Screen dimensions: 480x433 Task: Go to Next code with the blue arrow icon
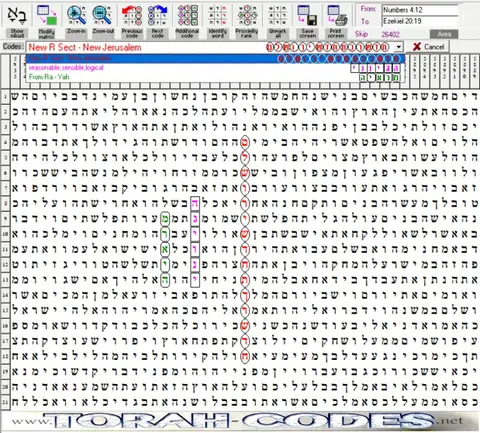coord(157,15)
